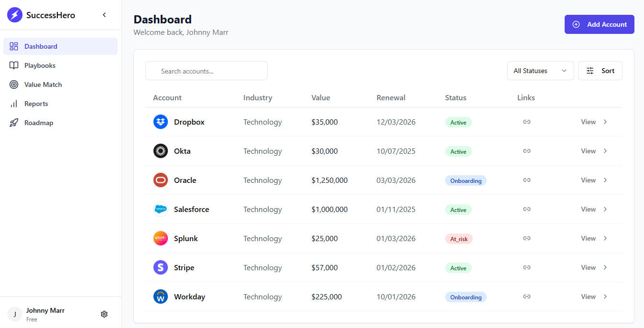Image resolution: width=644 pixels, height=328 pixels.
Task: Click the Salesforce cloud logo
Action: point(161,209)
